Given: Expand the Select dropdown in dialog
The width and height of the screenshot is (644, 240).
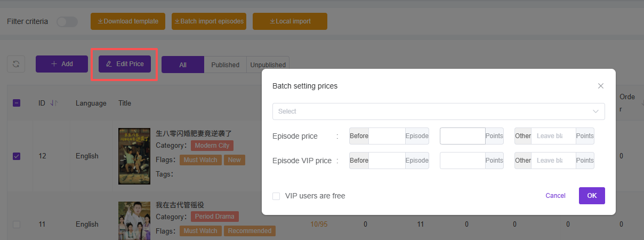Looking at the screenshot, I should (x=438, y=111).
